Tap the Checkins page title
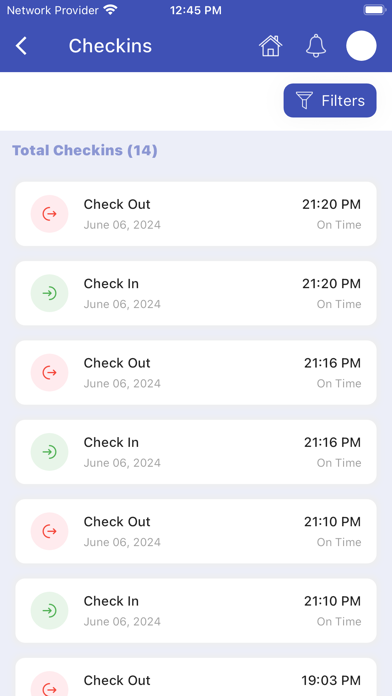Viewport: 392px width, 696px height. click(x=110, y=46)
